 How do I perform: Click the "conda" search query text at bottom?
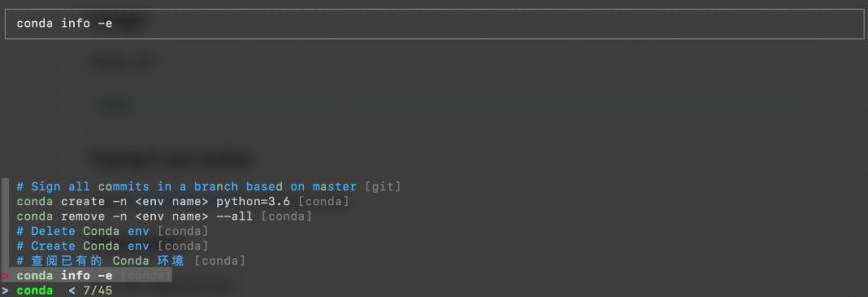coord(35,291)
